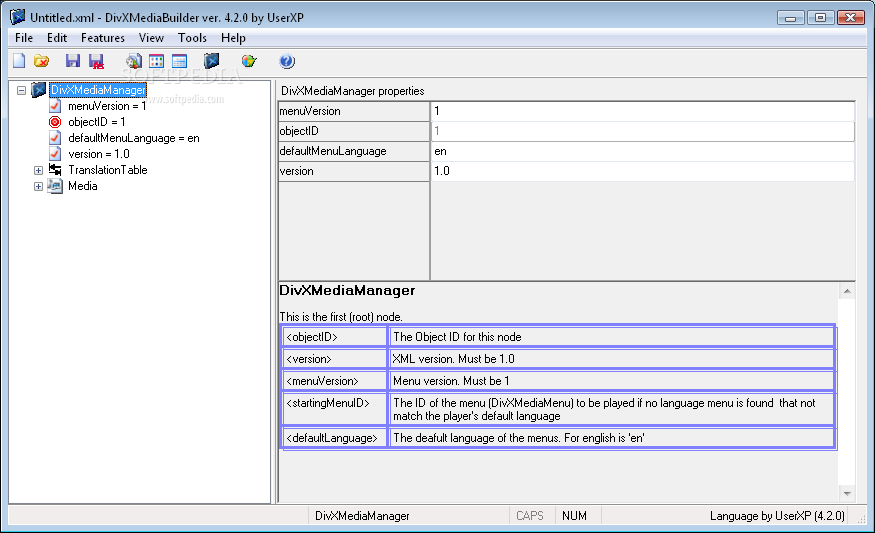The image size is (875, 533).
Task: Click the check icon beside version = 1.0
Action: pos(55,153)
